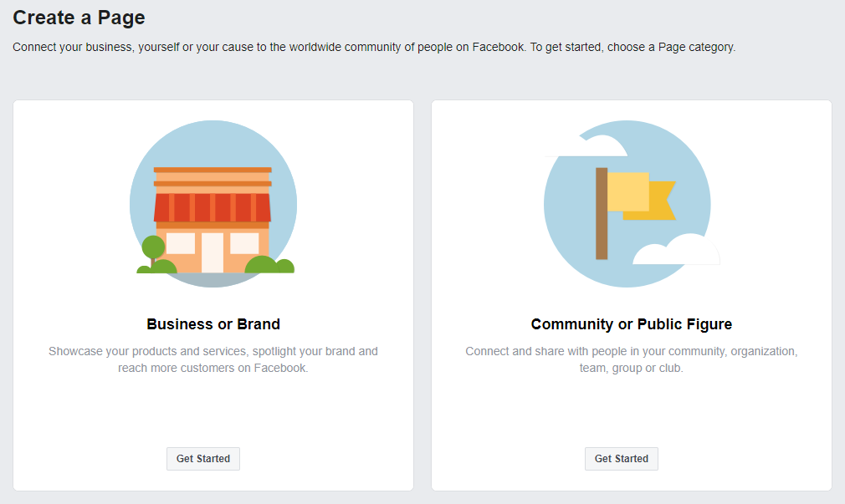This screenshot has height=504, width=845.
Task: Select the "Business or Brand" heading
Action: 213,324
